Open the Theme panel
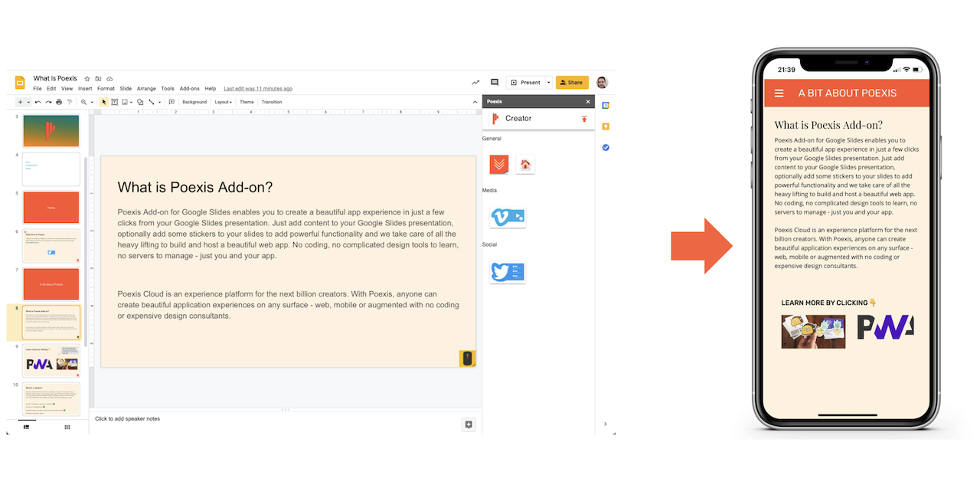Image resolution: width=980 pixels, height=485 pixels. [x=247, y=102]
